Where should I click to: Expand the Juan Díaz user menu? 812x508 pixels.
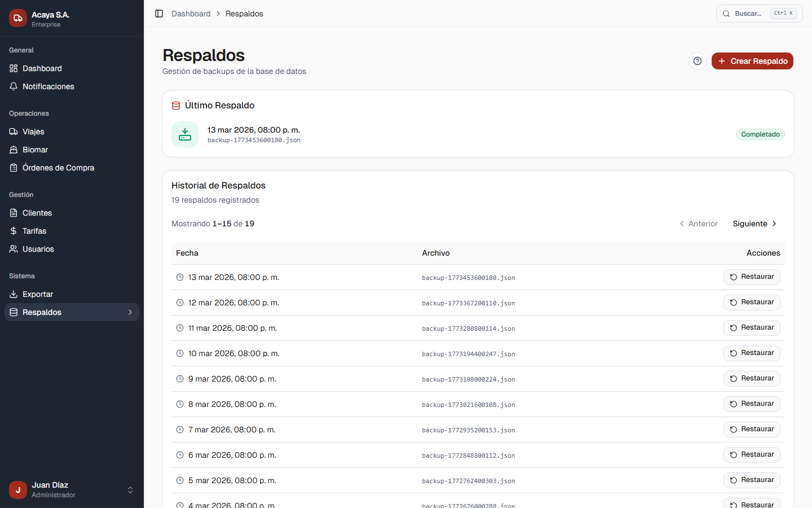click(130, 490)
